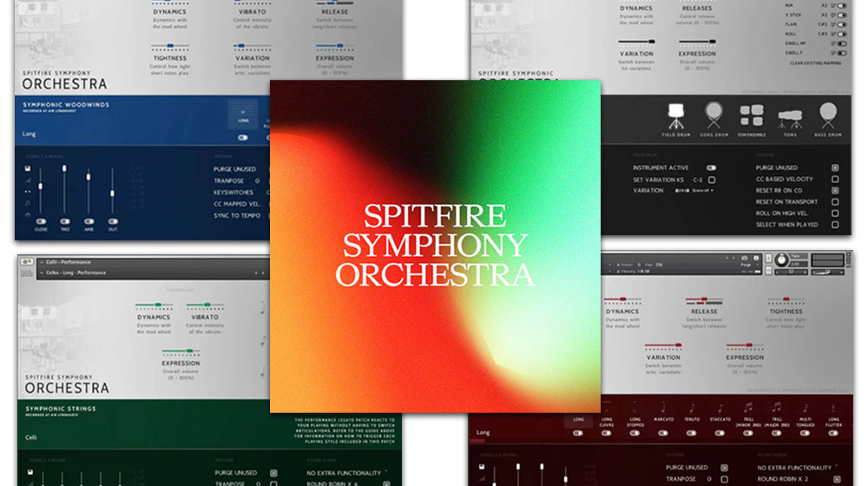Expand the Cellos - Long - Performance dropdown
The image size is (868, 486).
pos(42,273)
